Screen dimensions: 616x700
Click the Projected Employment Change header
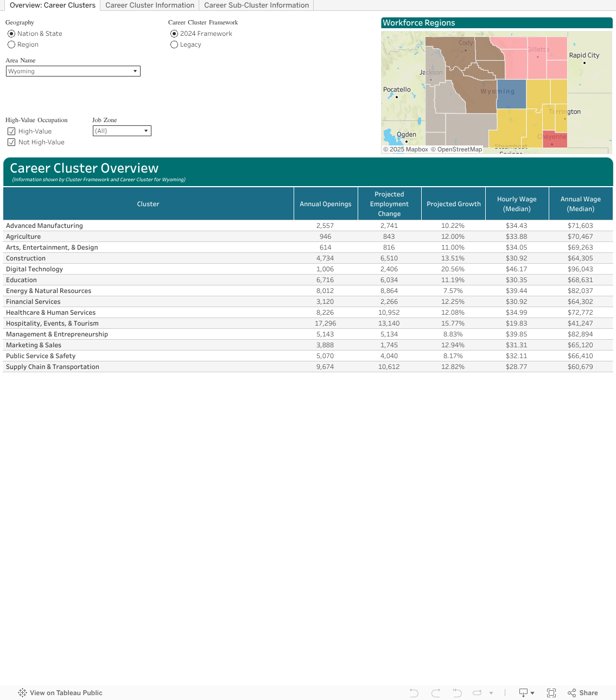pyautogui.click(x=389, y=204)
